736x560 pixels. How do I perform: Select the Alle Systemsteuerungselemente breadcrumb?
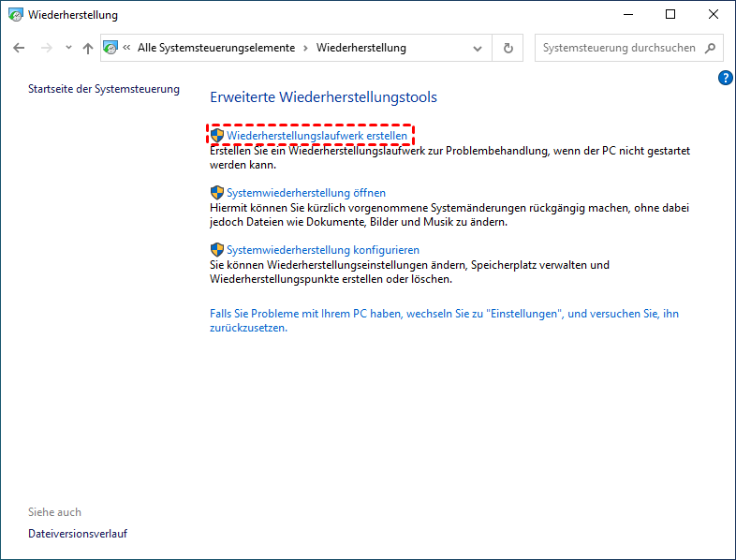(215, 48)
